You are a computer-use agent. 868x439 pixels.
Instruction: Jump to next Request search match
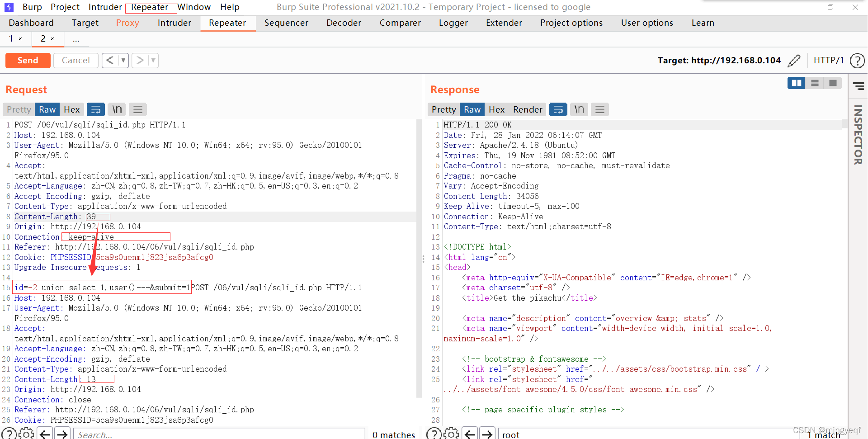coord(62,434)
